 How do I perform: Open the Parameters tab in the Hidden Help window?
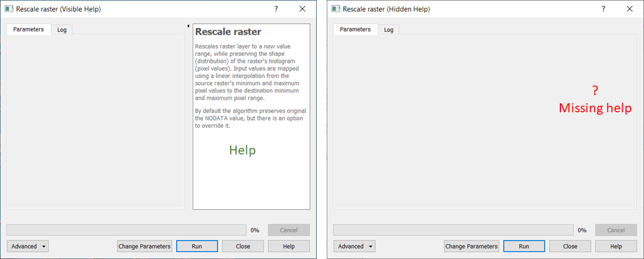point(355,29)
